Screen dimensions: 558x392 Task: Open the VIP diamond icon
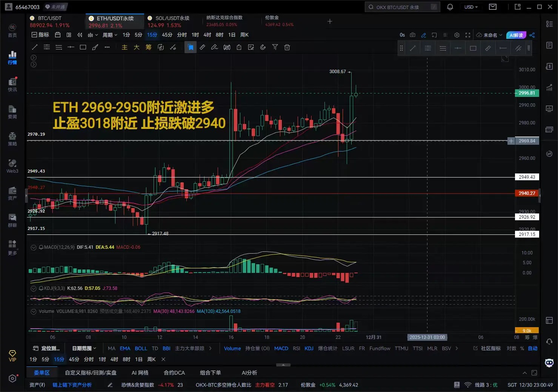pos(12,355)
